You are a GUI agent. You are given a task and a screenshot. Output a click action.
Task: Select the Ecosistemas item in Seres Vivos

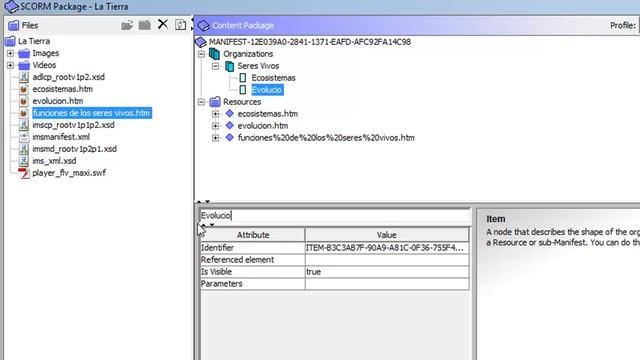[x=273, y=78]
